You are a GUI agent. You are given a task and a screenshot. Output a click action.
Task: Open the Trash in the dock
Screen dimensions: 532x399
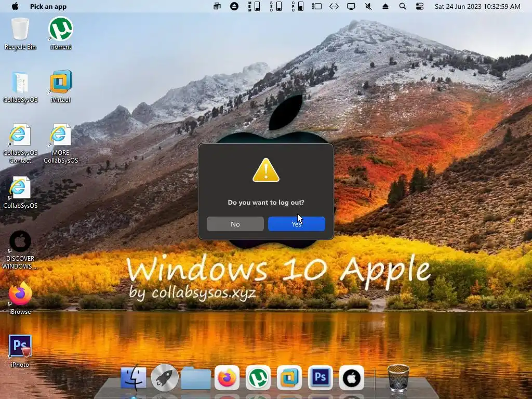pos(398,378)
